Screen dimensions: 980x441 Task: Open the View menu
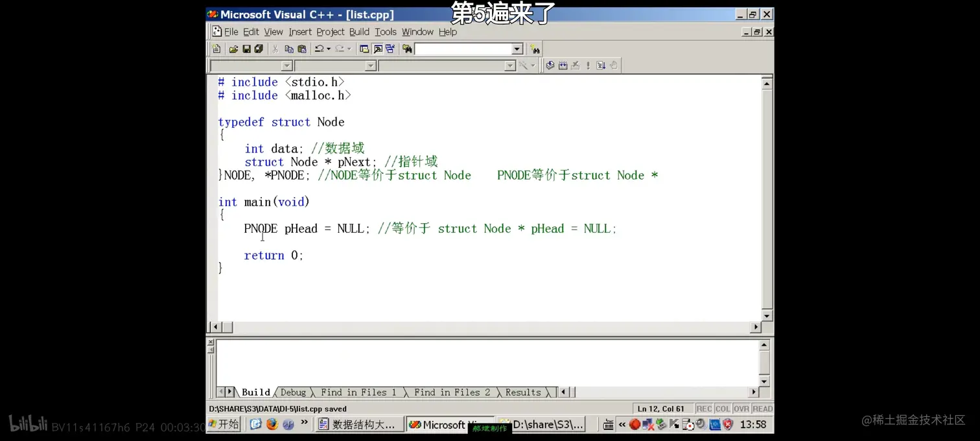274,32
